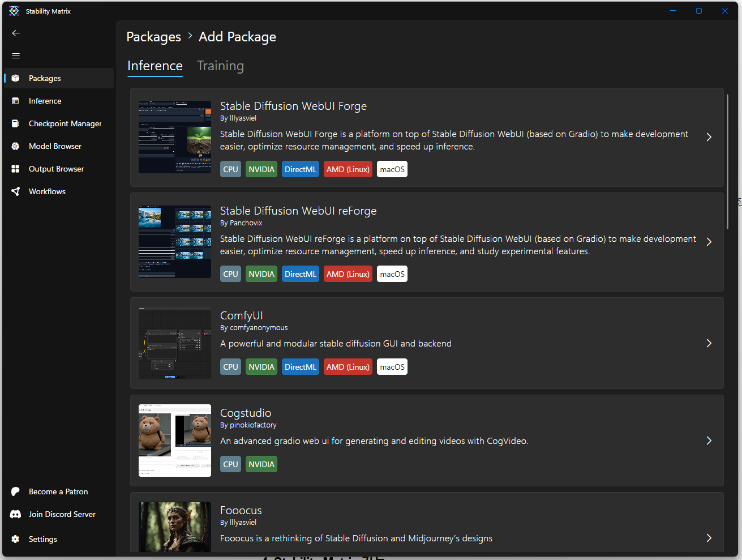Click AMD (Linux) badge on WebUI Forge
The height and width of the screenshot is (560, 742).
(x=348, y=169)
